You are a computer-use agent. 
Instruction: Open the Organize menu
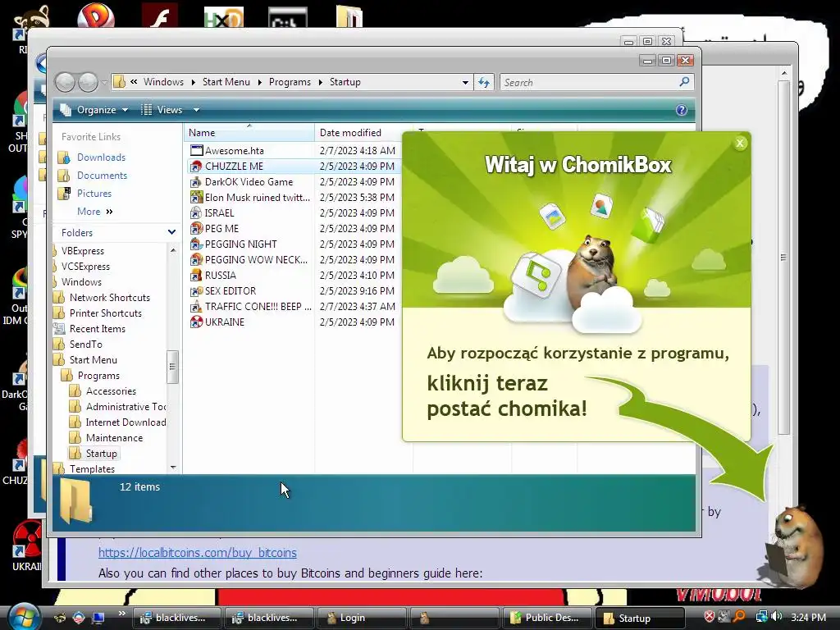tap(94, 110)
